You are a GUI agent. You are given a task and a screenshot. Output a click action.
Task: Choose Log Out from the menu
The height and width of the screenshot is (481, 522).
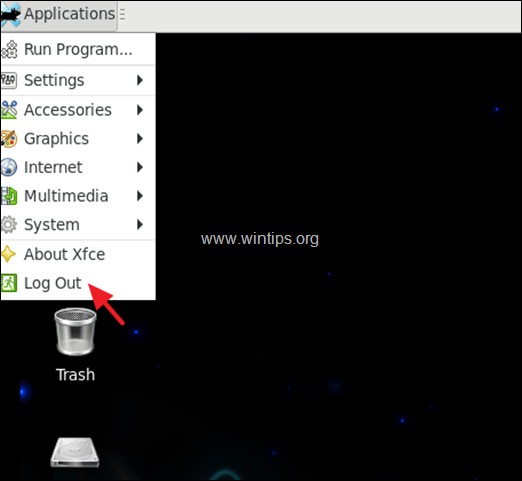click(78, 283)
